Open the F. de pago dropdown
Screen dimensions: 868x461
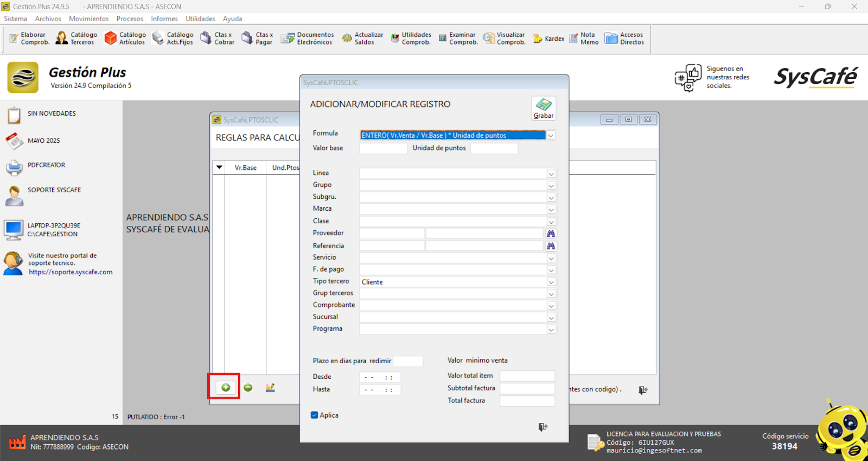click(x=551, y=270)
